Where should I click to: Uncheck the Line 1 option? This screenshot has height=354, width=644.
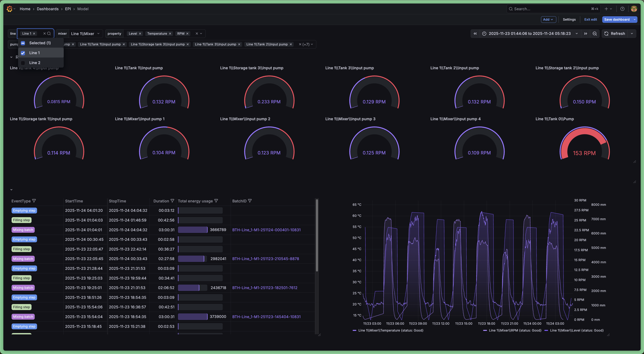click(x=23, y=53)
